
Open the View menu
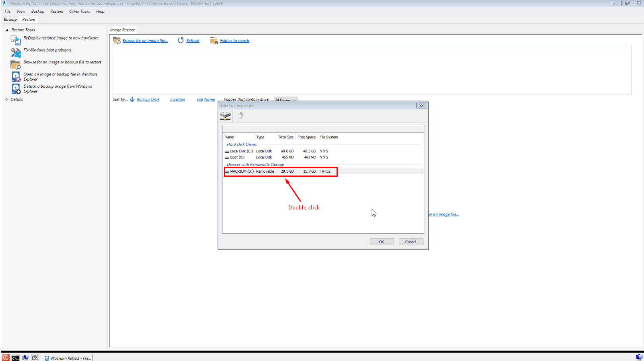coord(21,11)
